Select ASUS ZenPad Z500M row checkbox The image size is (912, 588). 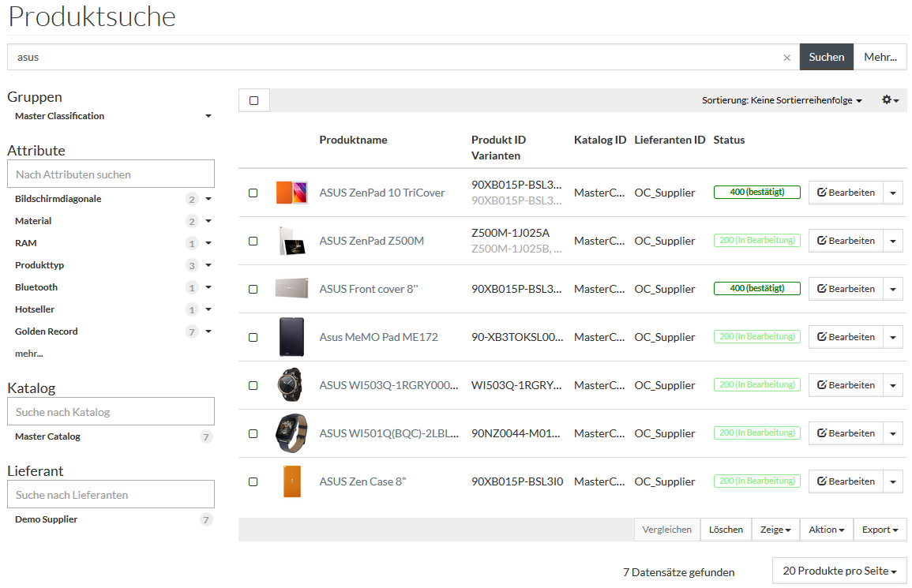[x=253, y=242]
